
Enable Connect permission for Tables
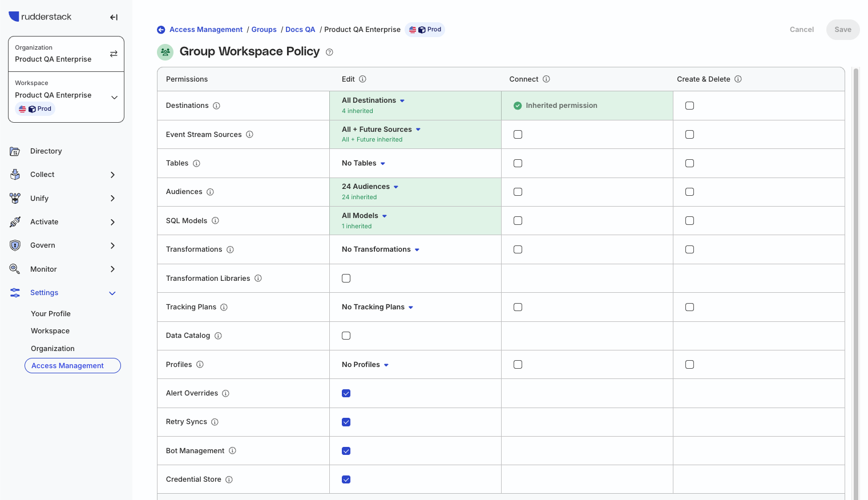point(518,163)
